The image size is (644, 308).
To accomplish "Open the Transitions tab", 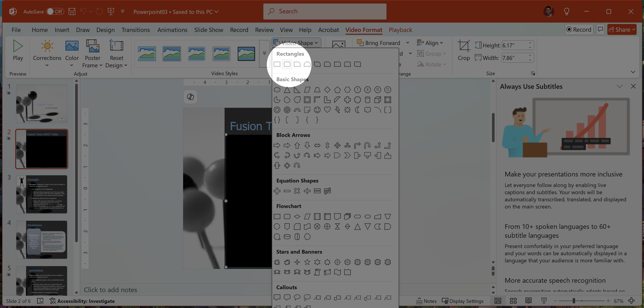I will pos(136,30).
